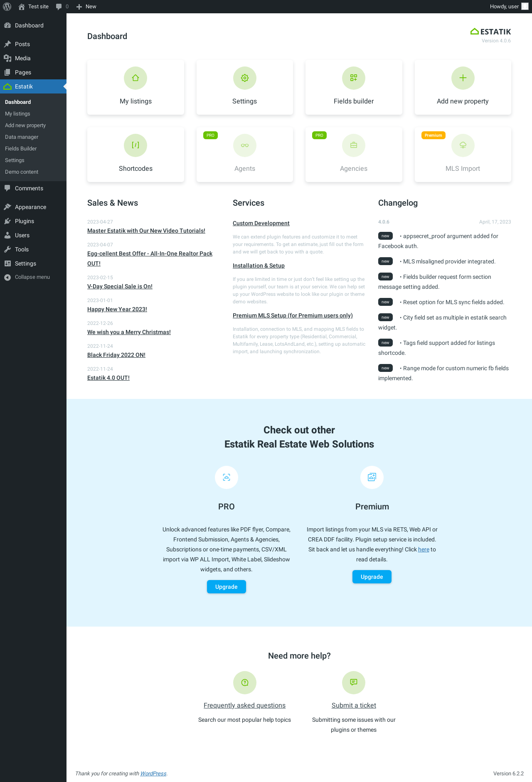Open the Custom Development service link
The image size is (532, 782).
click(261, 223)
